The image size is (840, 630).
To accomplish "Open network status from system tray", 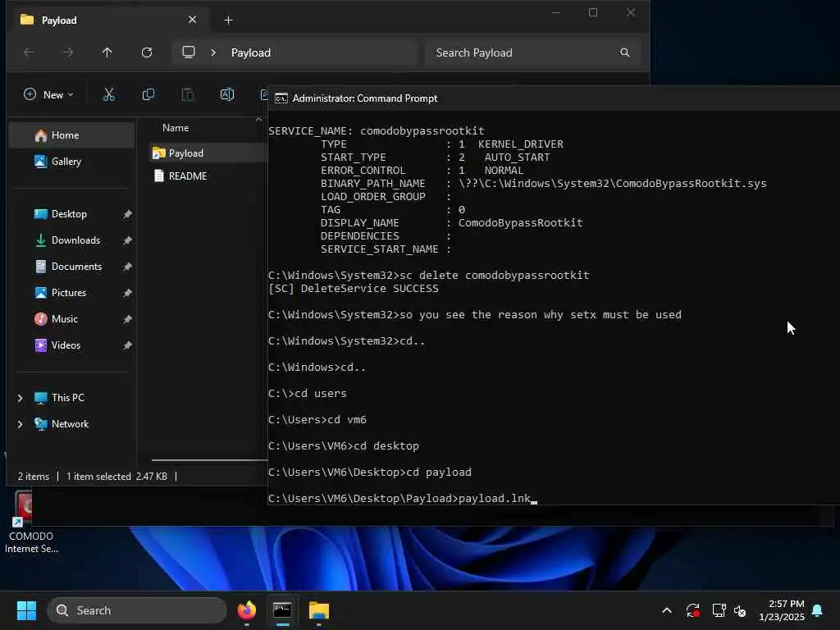I will [x=719, y=610].
